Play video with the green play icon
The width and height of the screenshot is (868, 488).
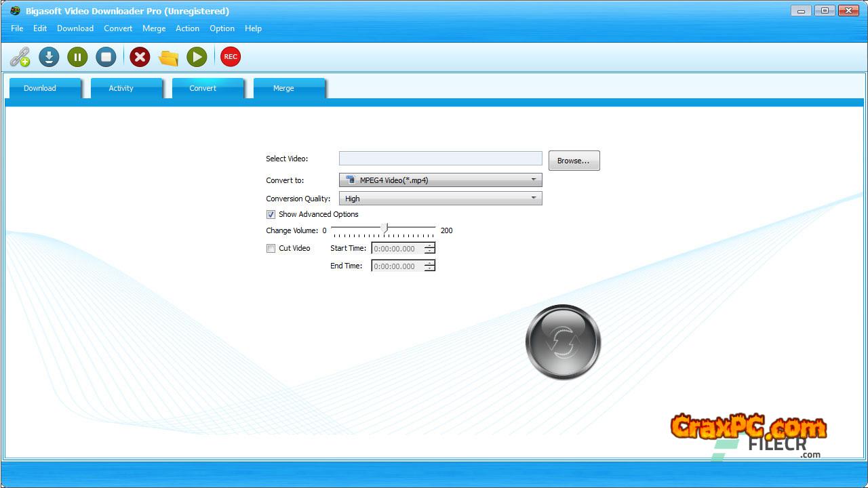point(197,57)
